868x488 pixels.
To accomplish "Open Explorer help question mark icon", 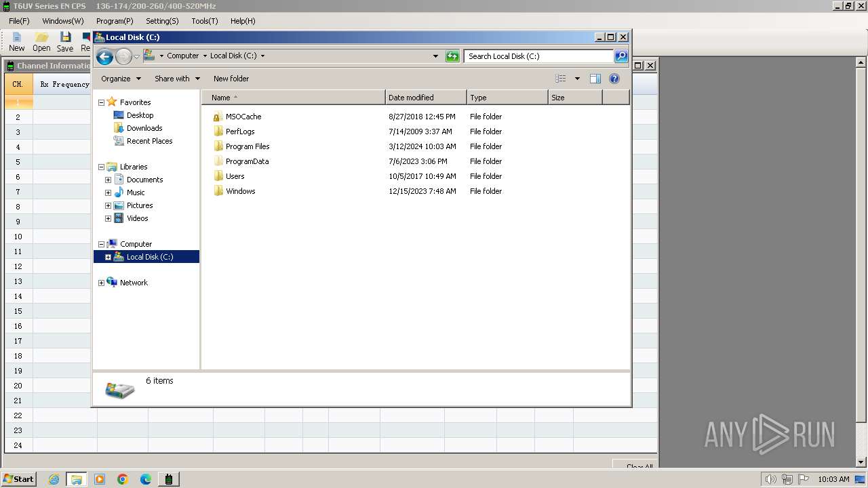I will pyautogui.click(x=614, y=79).
